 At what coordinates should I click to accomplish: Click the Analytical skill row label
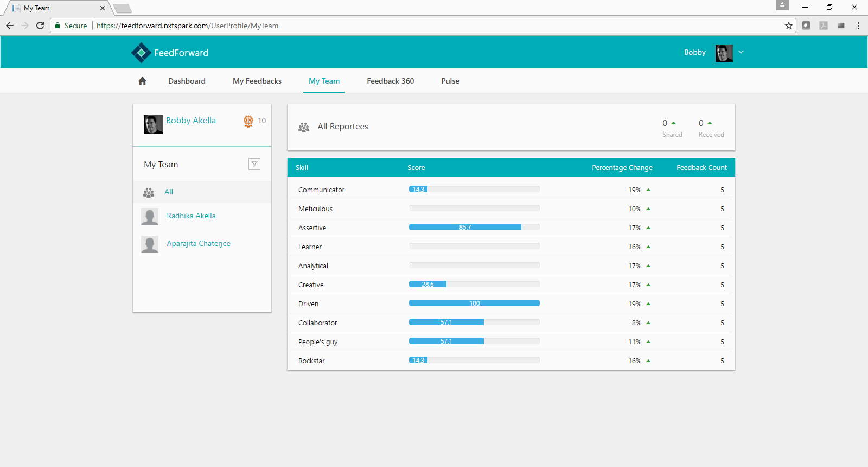click(313, 266)
